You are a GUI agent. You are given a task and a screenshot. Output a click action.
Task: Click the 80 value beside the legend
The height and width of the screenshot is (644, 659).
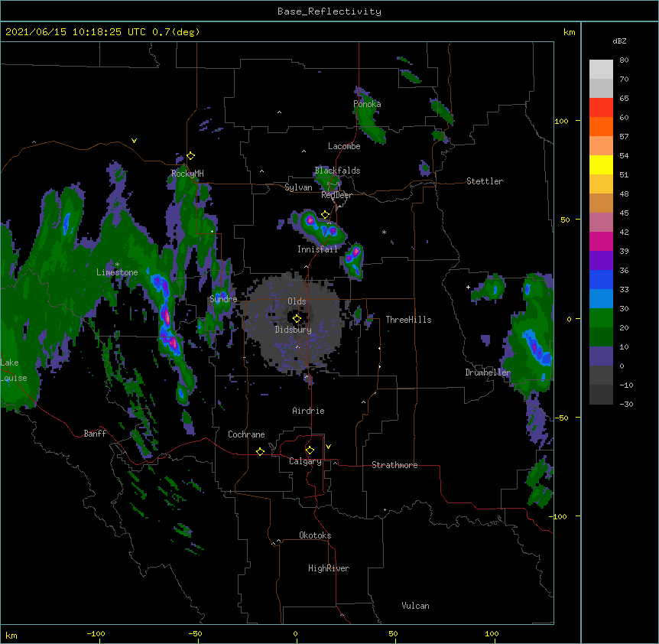[624, 60]
